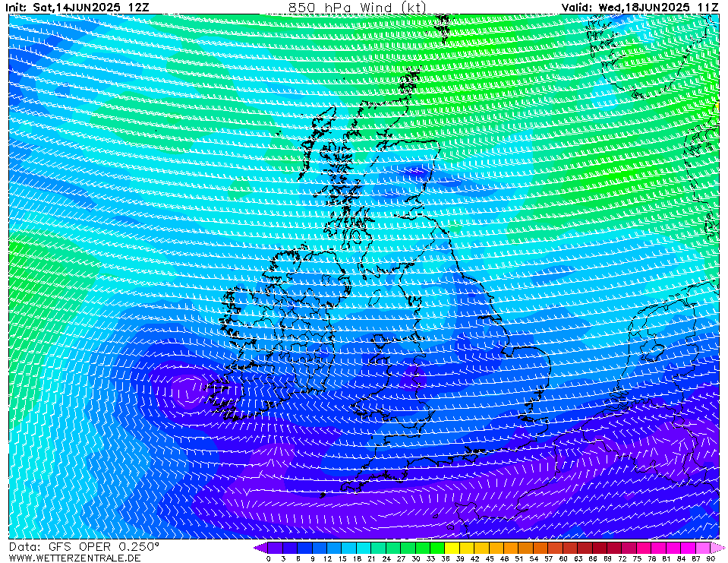Click the legend value '54'

[x=534, y=558]
